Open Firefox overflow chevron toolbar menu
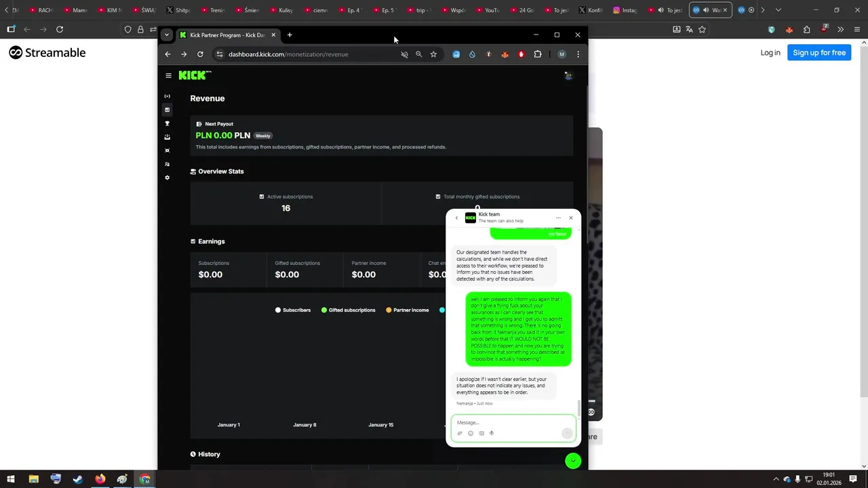This screenshot has height=488, width=868. pos(840,29)
